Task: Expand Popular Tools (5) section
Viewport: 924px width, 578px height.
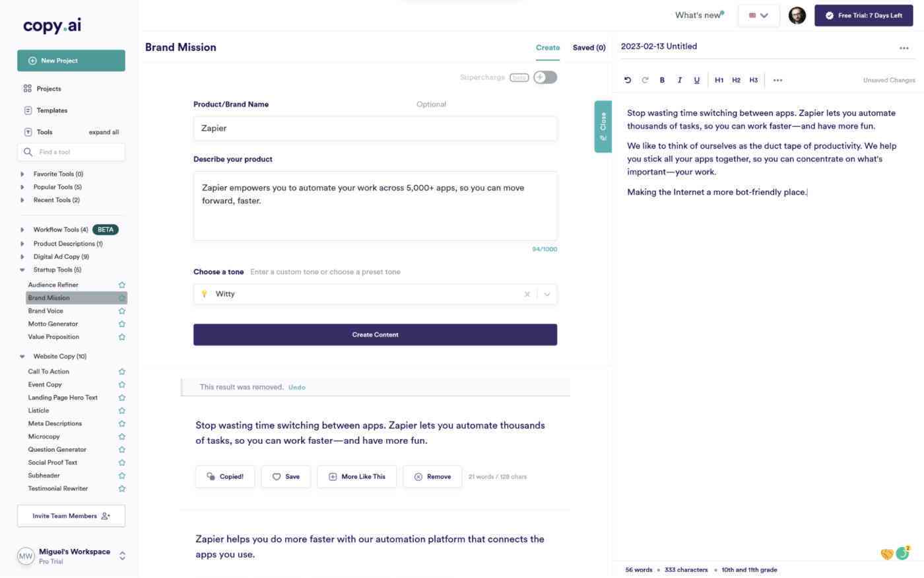Action: [22, 187]
